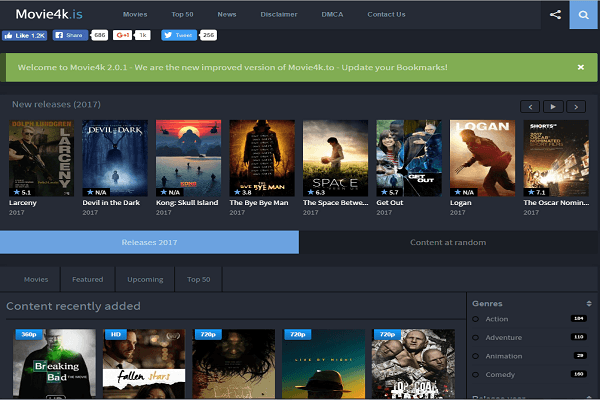The width and height of the screenshot is (600, 400).
Task: Select the Animation genre radio button
Action: click(476, 356)
